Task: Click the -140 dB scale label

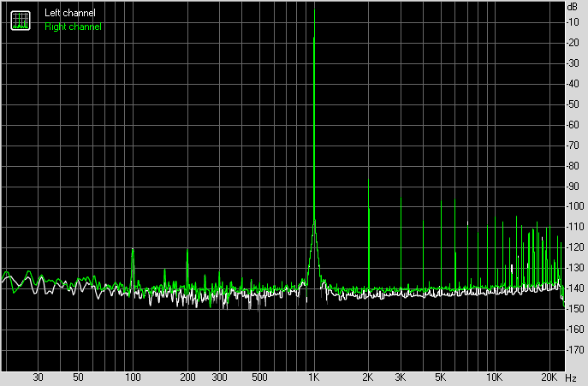Action: (575, 288)
